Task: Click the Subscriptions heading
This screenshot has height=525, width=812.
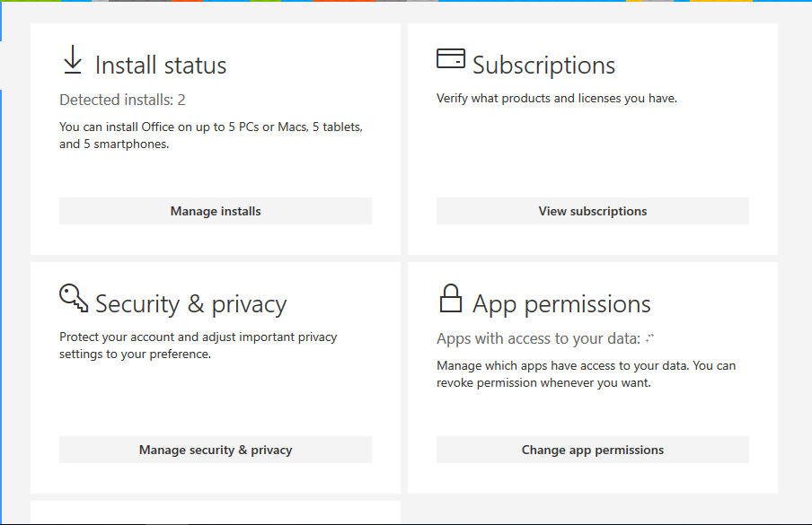Action: (543, 66)
